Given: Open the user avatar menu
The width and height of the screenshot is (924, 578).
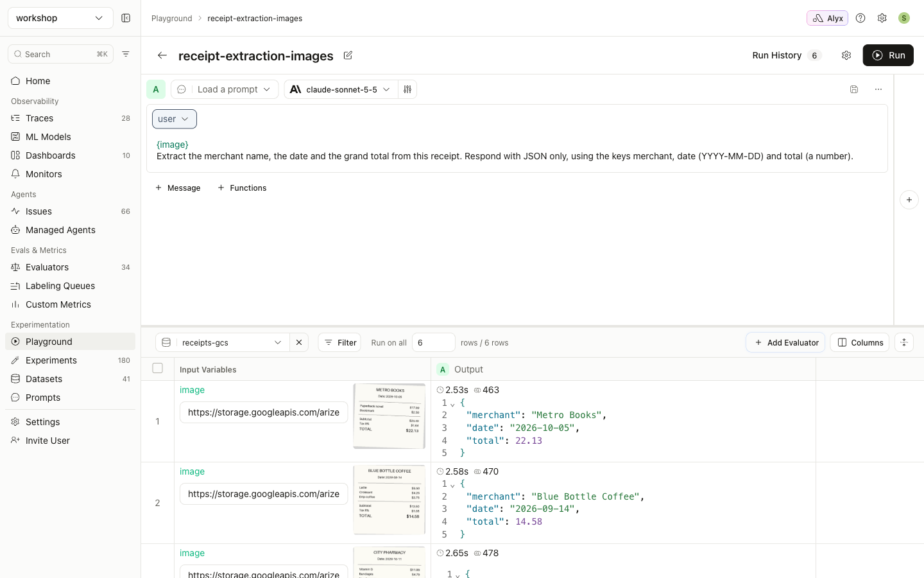Looking at the screenshot, I should click(904, 18).
